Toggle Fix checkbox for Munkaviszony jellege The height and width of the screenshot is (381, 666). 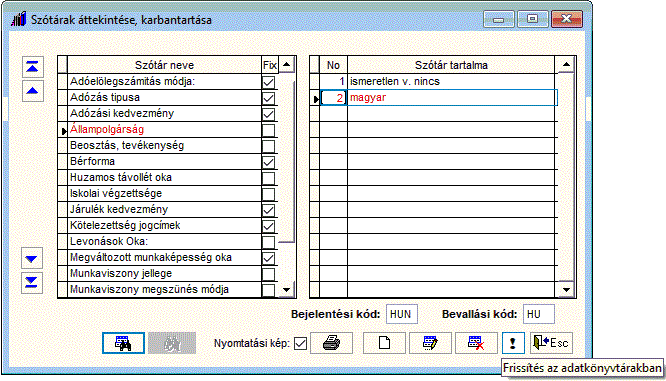268,274
